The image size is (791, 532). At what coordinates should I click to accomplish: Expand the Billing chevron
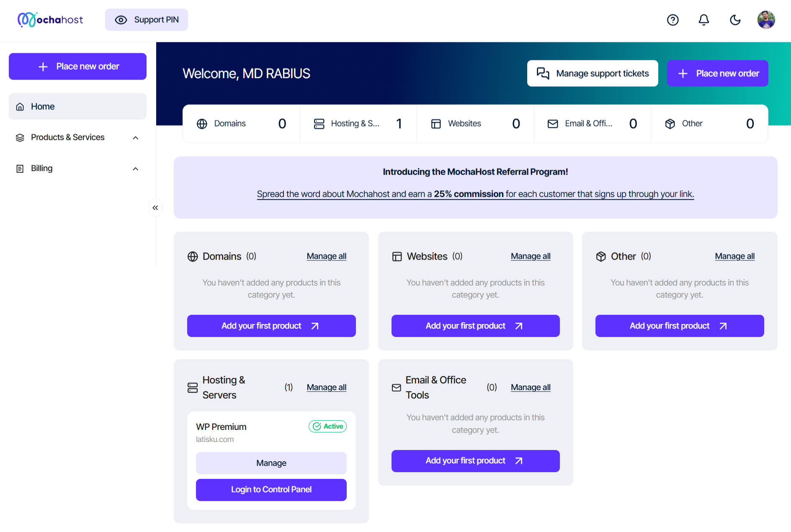135,169
